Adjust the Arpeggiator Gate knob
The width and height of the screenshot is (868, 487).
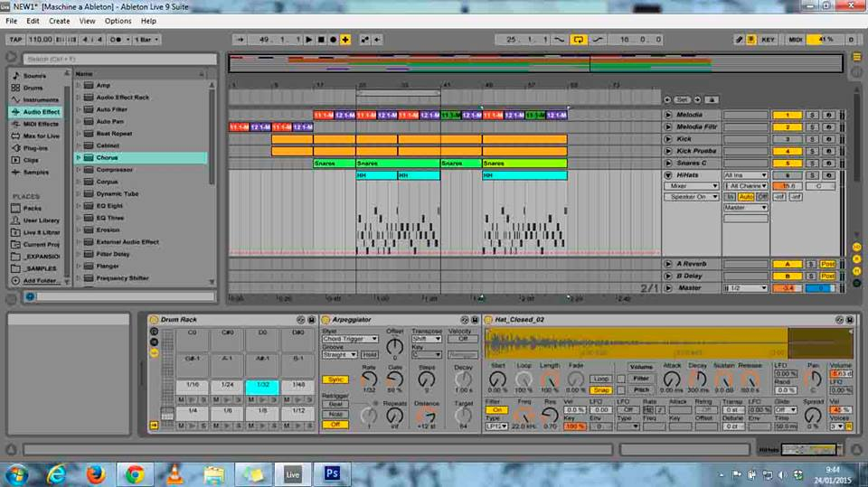pos(395,379)
